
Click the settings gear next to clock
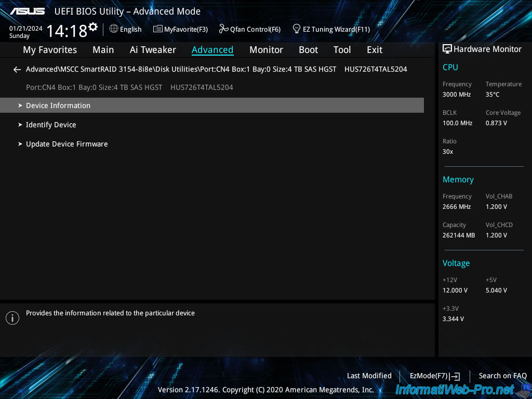click(x=93, y=26)
